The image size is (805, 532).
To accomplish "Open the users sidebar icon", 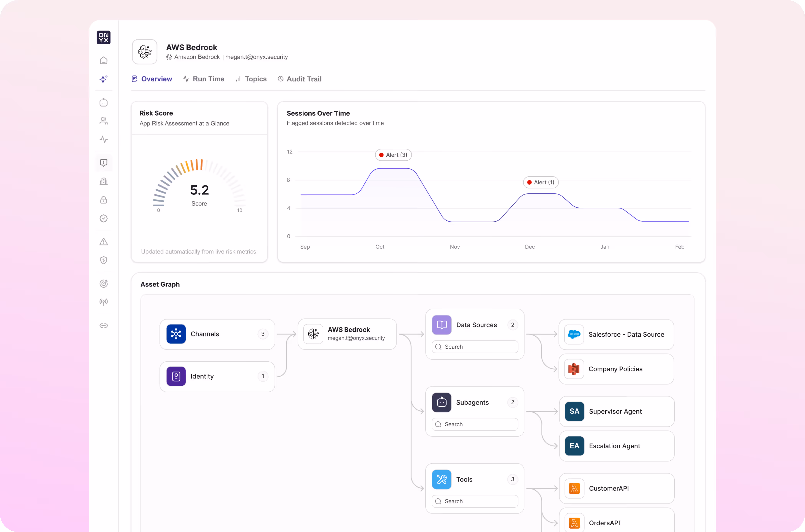I will [x=104, y=121].
